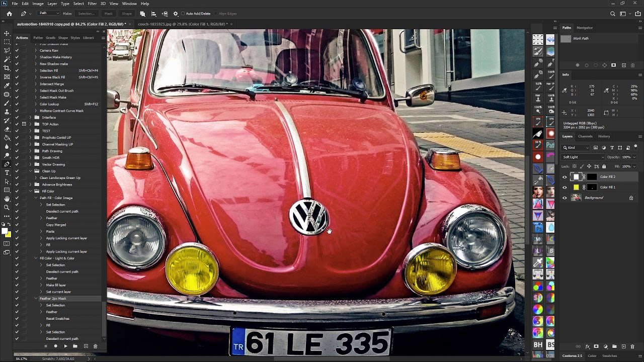Delete the selected action with trash icon
This screenshot has height=362, width=644.
pyautogui.click(x=95, y=346)
